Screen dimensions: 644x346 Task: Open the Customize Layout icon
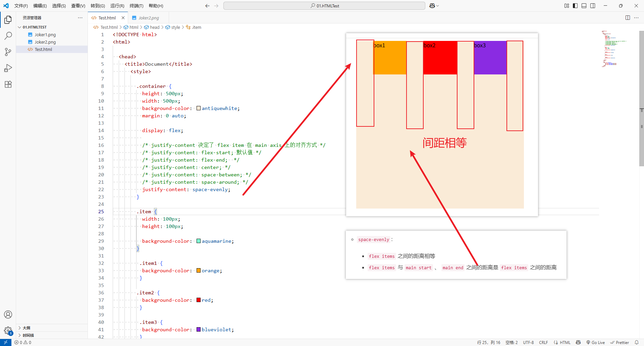567,6
